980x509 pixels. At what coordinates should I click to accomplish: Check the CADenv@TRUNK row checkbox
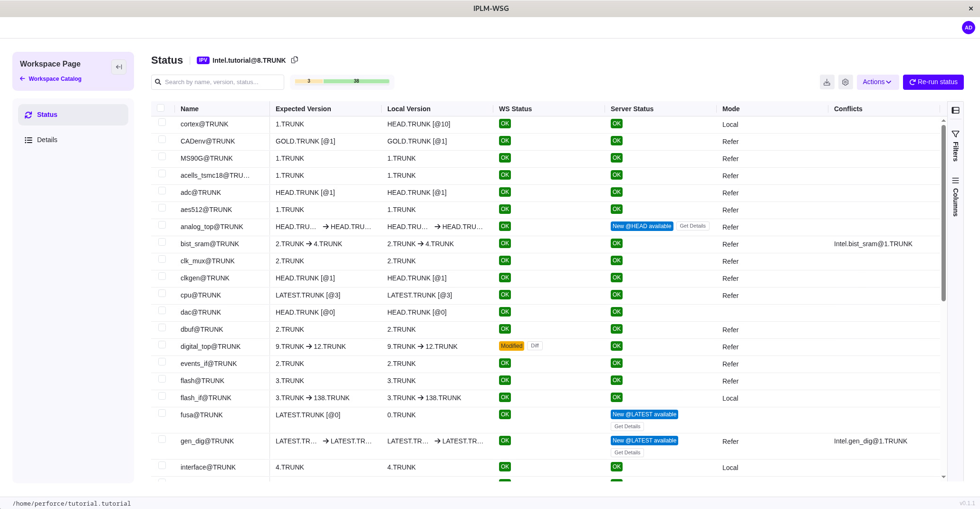[162, 139]
